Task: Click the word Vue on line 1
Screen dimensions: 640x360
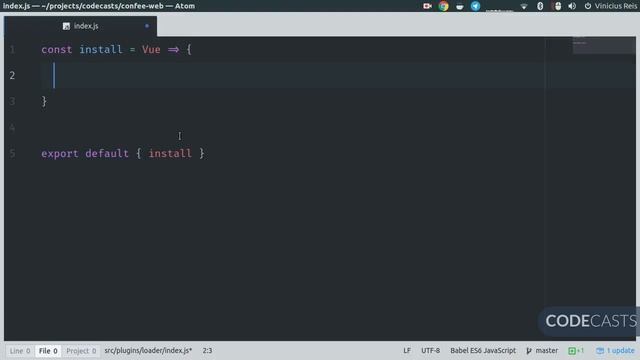Action: click(x=151, y=49)
